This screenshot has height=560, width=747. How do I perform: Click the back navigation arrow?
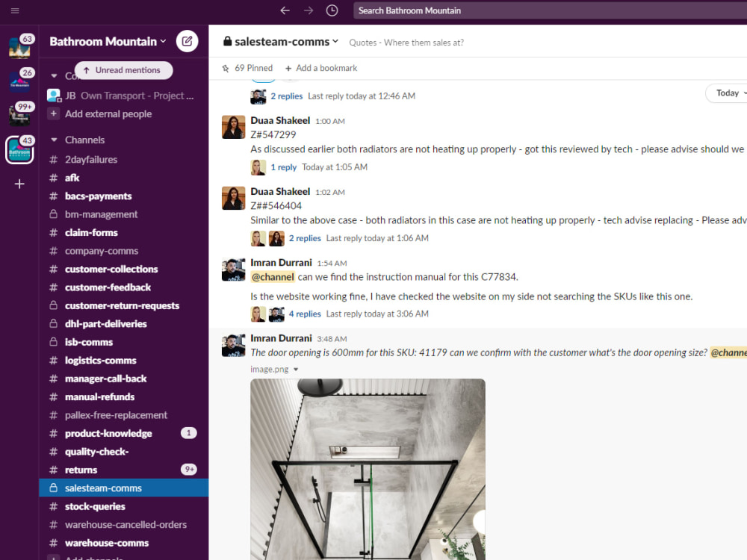285,10
